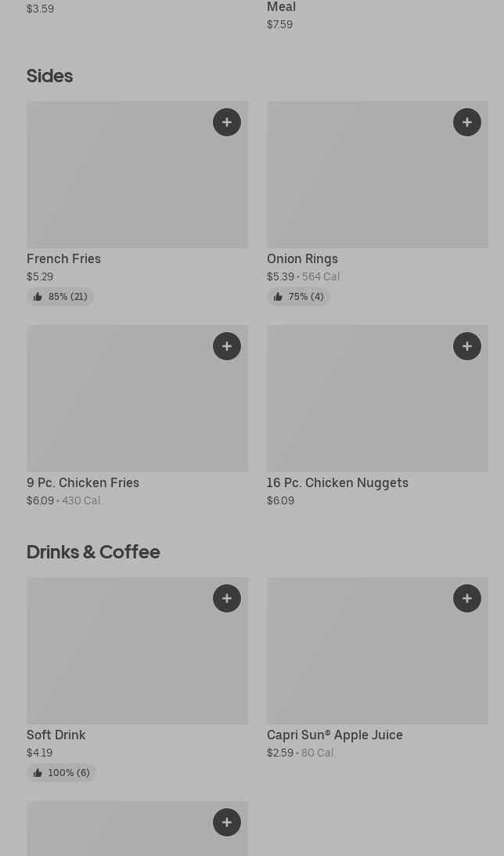Viewport: 504px width, 856px height.
Task: Click French Fries thumbs-up rating badge
Action: (x=60, y=297)
